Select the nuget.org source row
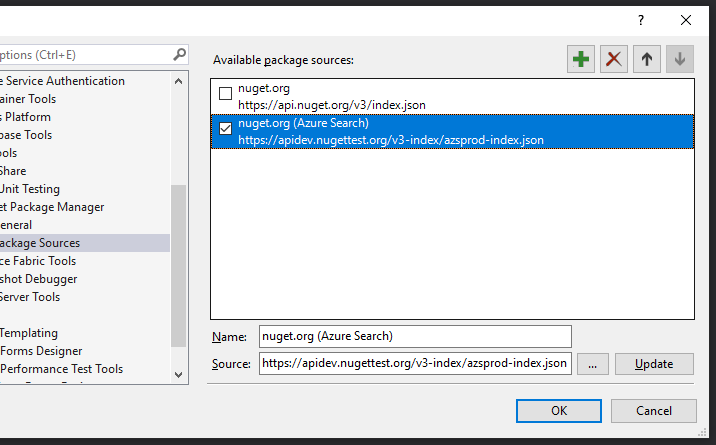The width and height of the screenshot is (716, 445). (452, 97)
